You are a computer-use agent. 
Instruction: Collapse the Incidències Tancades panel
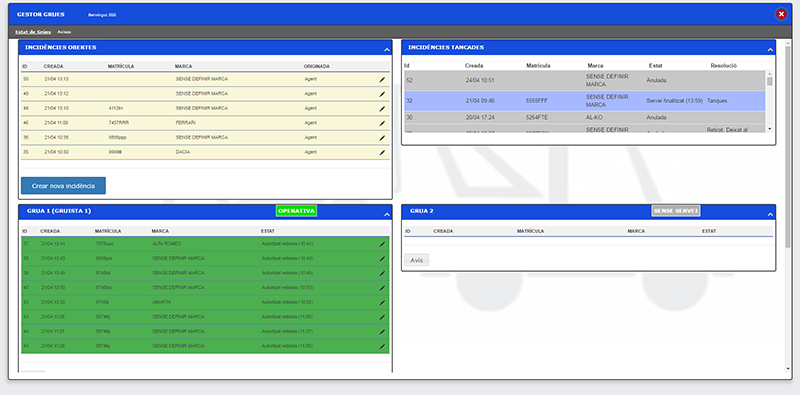(x=770, y=50)
